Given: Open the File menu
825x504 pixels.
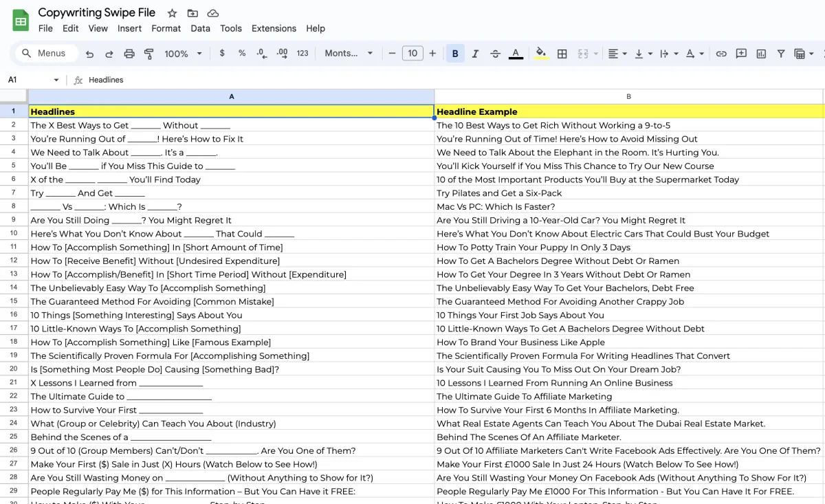Looking at the screenshot, I should (x=45, y=28).
